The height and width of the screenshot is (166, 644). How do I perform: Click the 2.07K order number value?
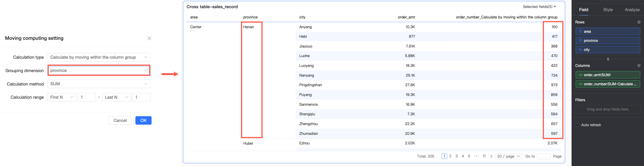click(552, 143)
